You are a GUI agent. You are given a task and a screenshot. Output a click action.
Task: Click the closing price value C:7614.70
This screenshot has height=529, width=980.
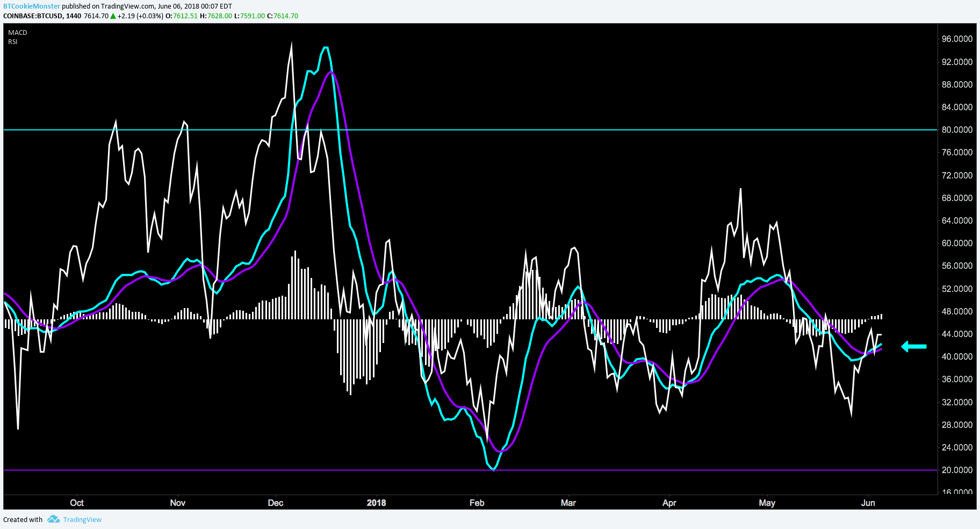coord(283,16)
